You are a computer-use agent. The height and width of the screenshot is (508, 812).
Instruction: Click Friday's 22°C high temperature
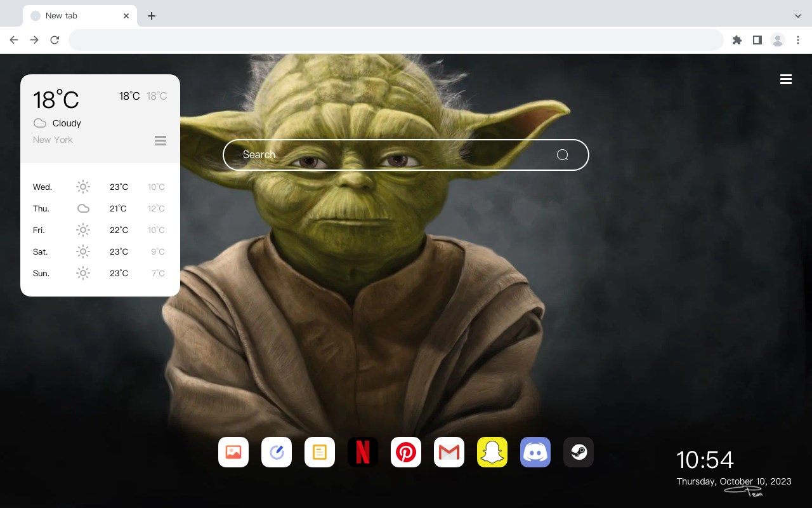click(x=119, y=230)
